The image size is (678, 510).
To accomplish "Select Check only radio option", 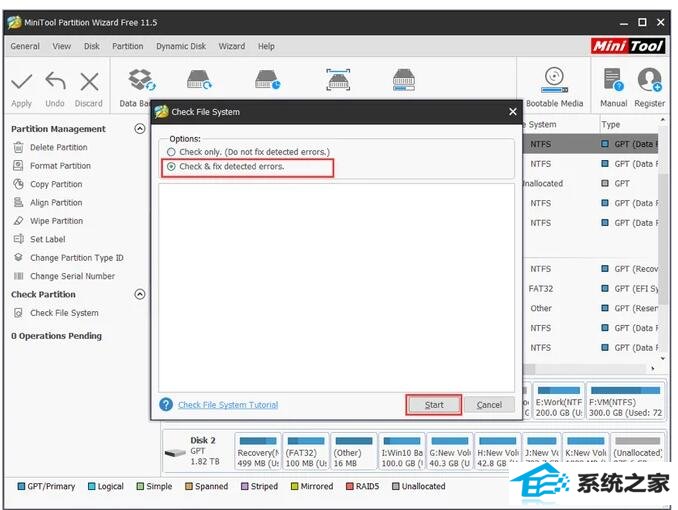I will (x=171, y=152).
